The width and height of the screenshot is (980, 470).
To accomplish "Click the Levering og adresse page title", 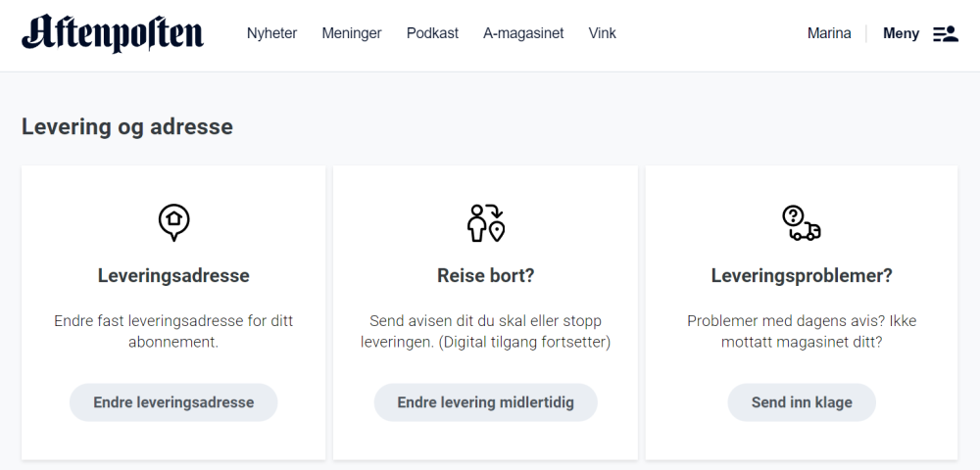I will [127, 127].
